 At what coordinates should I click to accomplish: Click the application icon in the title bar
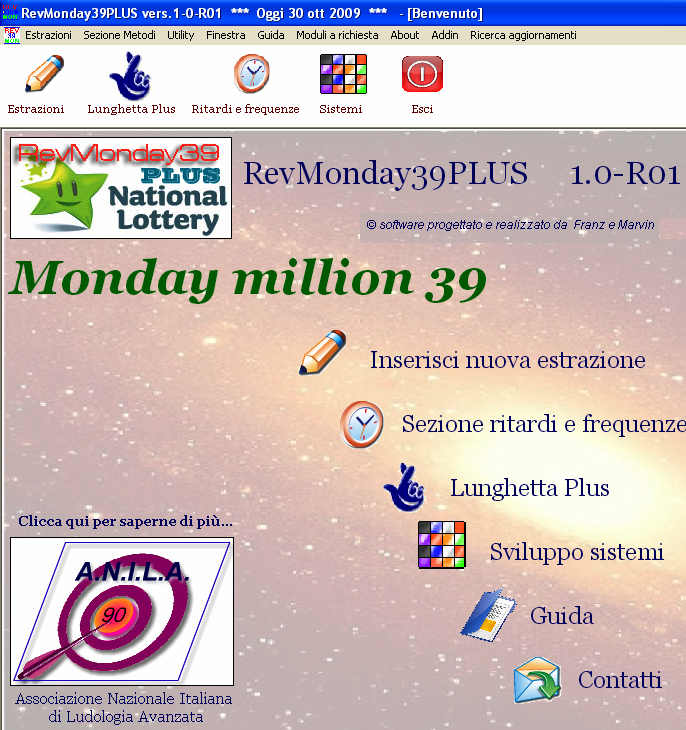(10, 12)
